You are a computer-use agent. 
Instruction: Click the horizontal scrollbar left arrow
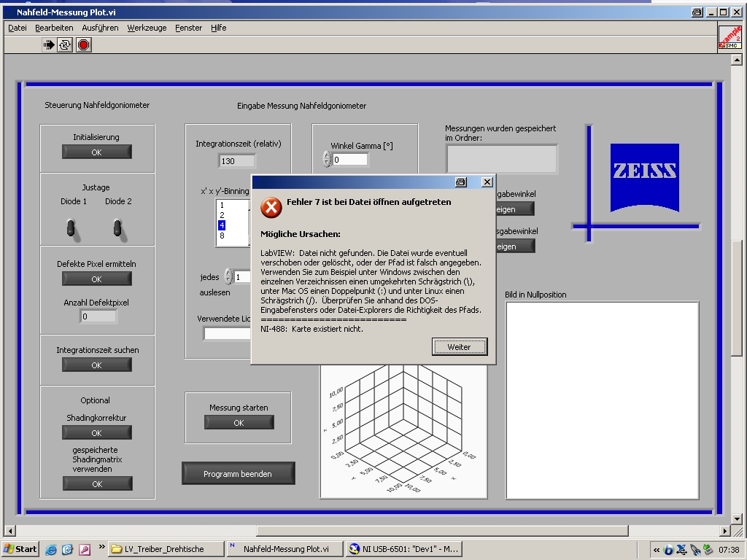[x=10, y=531]
